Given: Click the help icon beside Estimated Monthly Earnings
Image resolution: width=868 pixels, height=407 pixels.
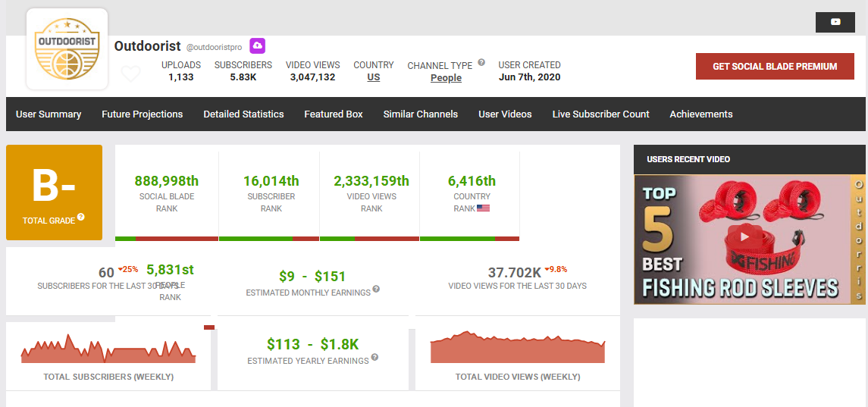Looking at the screenshot, I should coord(376,289).
